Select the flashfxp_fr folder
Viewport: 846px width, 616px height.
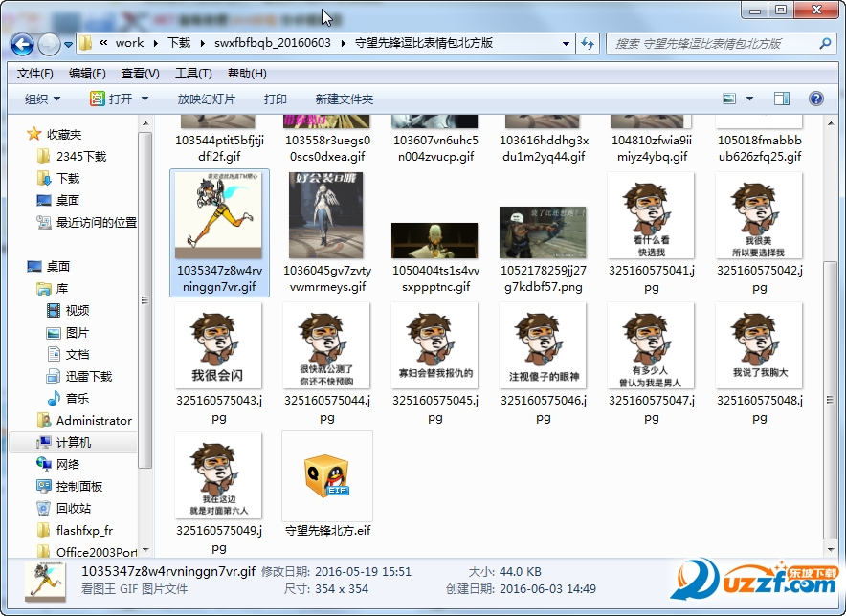point(75,531)
